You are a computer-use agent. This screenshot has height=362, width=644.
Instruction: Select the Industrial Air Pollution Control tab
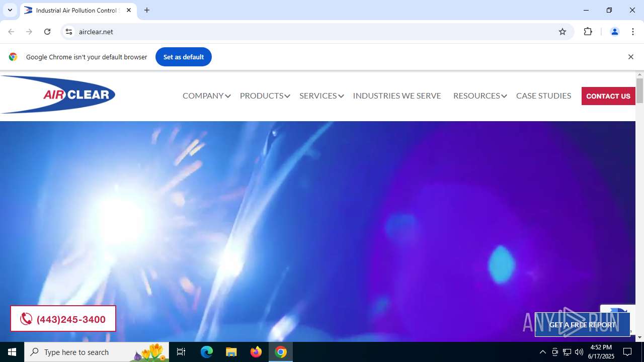(x=78, y=10)
